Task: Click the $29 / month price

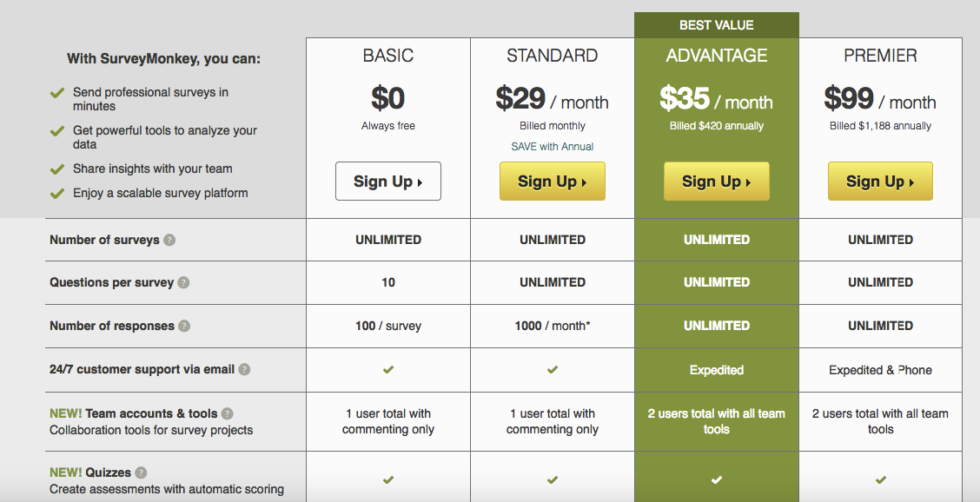Action: click(x=553, y=99)
